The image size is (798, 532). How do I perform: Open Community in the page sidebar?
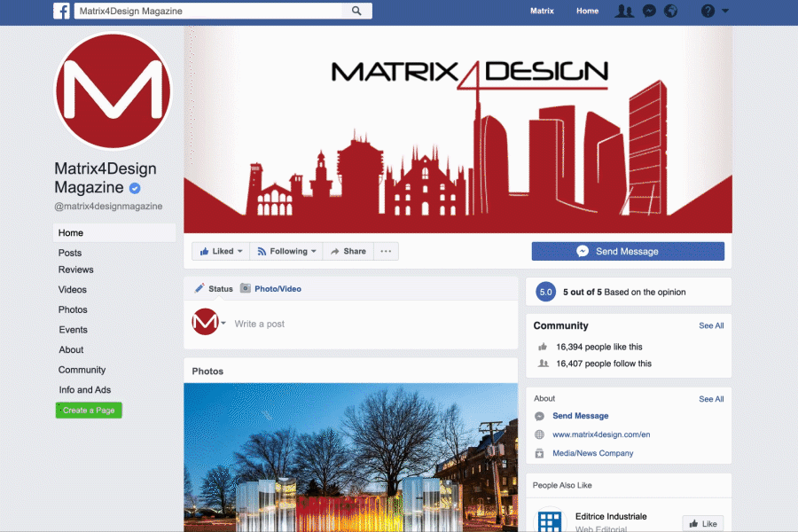tap(82, 370)
